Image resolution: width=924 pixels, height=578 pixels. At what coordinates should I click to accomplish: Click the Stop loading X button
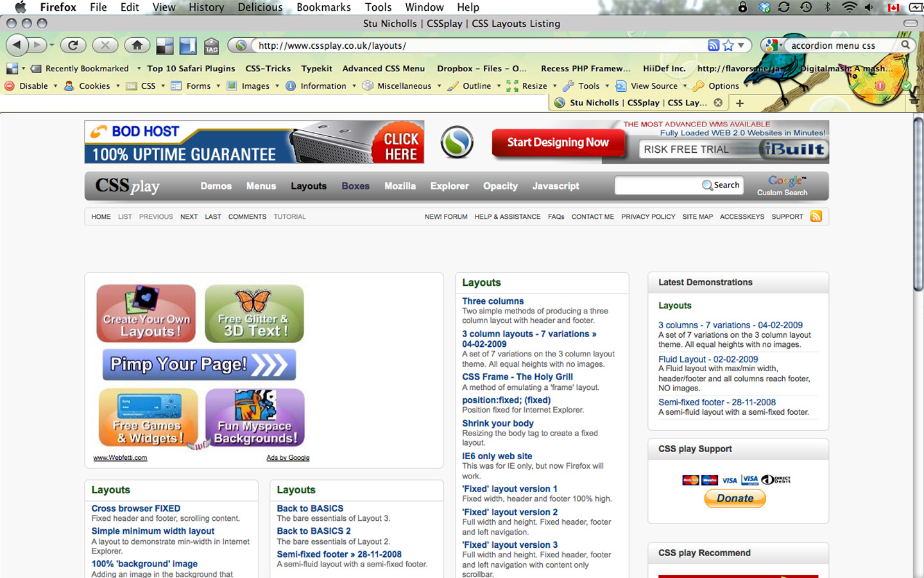[x=105, y=45]
